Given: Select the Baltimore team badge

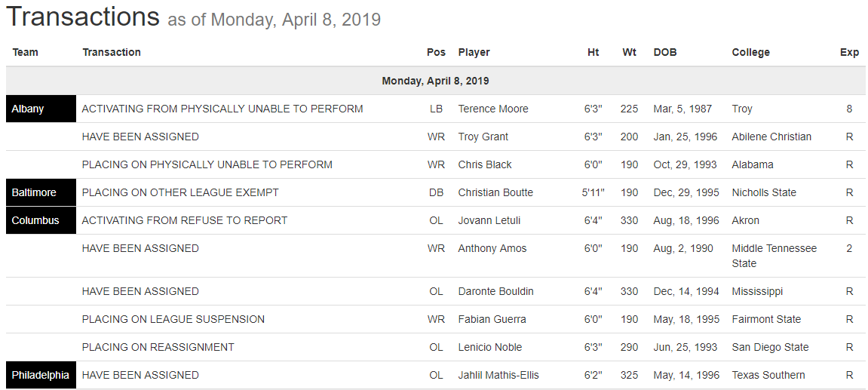Looking at the screenshot, I should click(x=34, y=192).
